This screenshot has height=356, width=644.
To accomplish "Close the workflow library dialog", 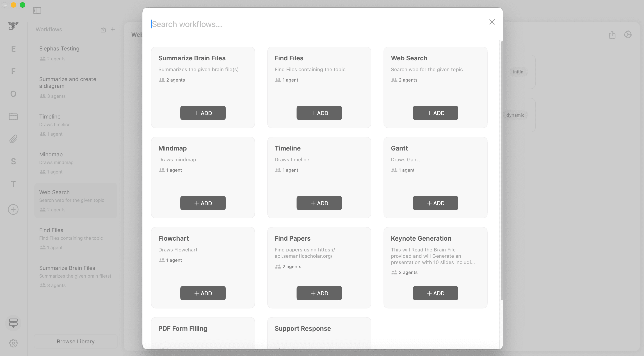I will tap(492, 22).
